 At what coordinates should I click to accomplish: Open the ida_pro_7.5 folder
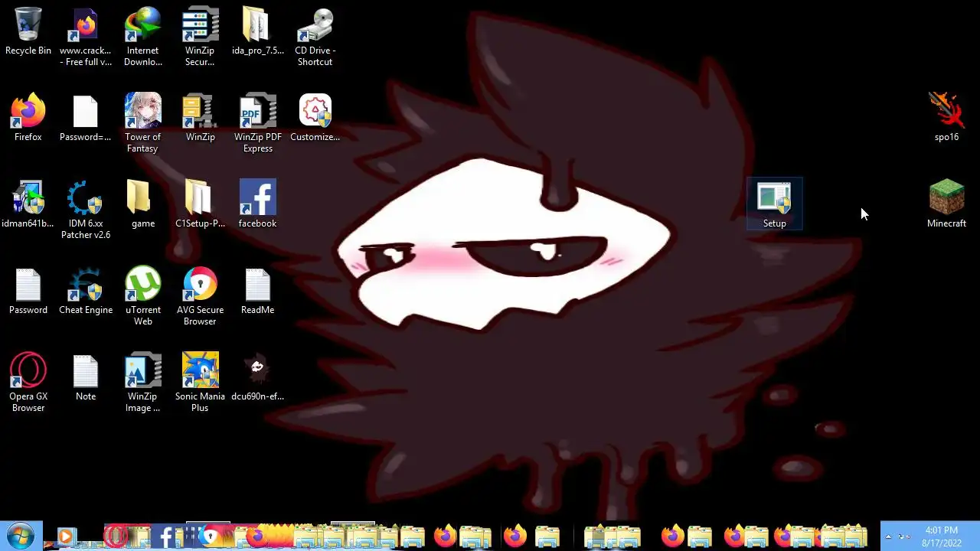pyautogui.click(x=257, y=32)
